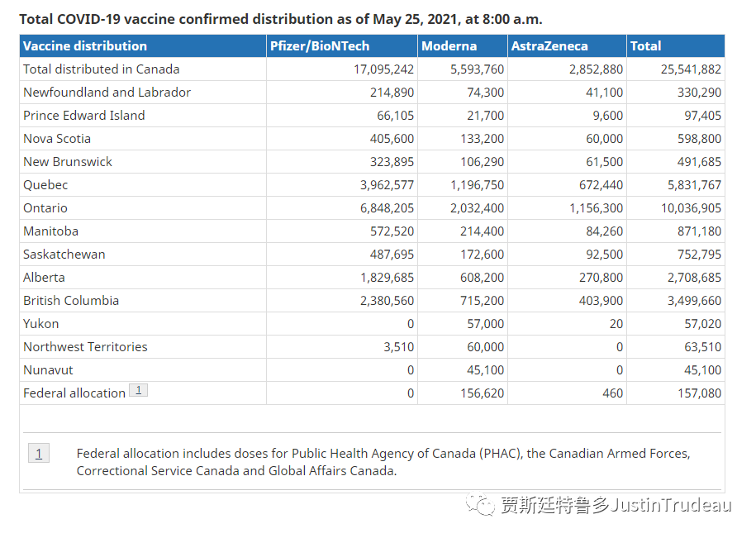Click the table title heading text
756x538 pixels.
tap(281, 19)
